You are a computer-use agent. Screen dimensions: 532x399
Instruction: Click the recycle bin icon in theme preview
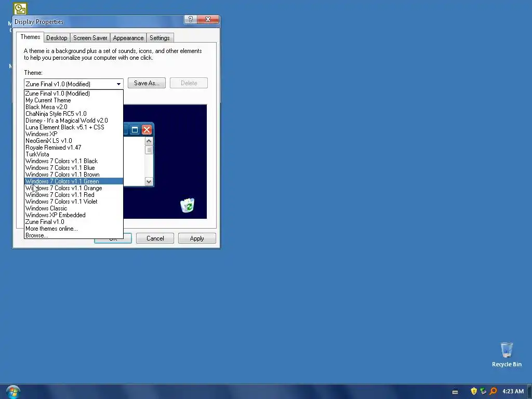pyautogui.click(x=187, y=205)
